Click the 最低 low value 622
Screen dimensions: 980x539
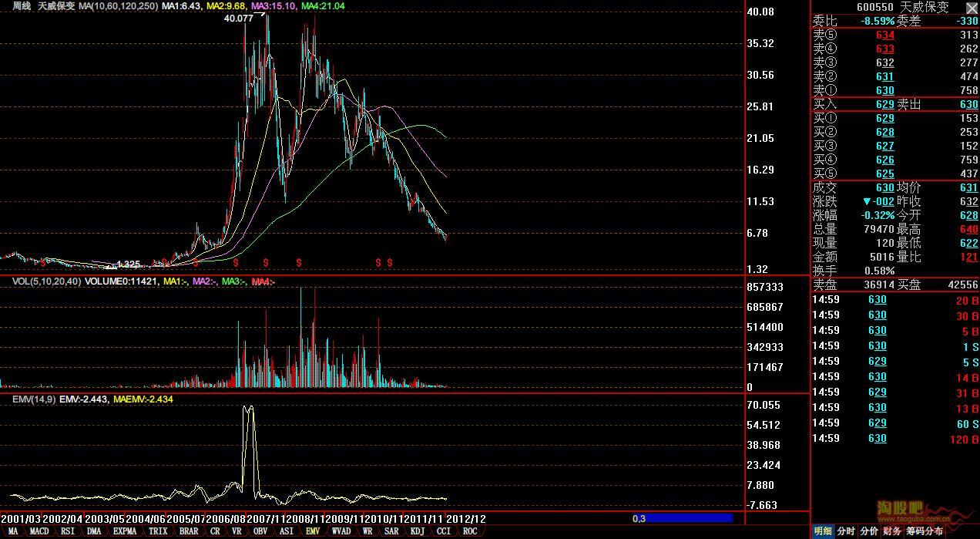point(968,243)
